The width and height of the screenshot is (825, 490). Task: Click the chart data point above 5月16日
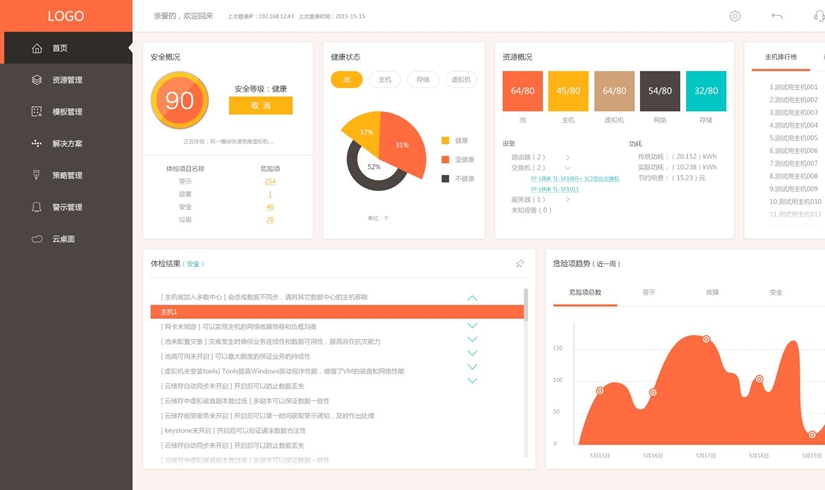click(653, 393)
